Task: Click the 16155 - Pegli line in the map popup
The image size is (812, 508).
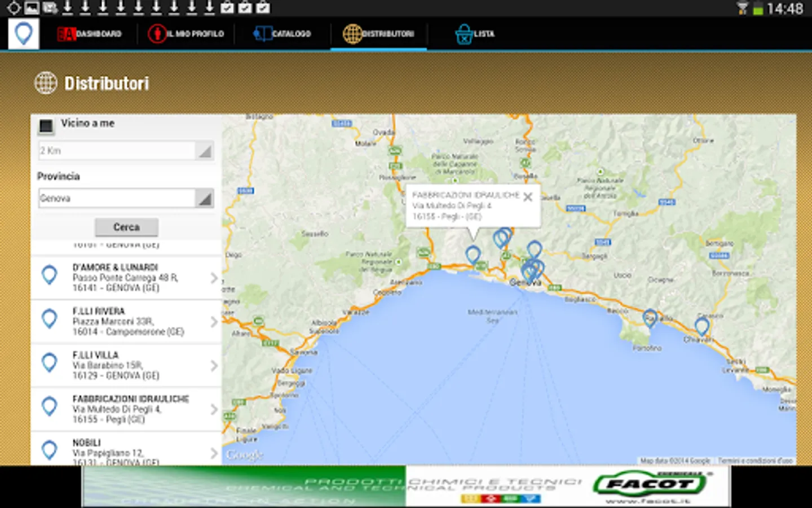Action: pos(447,217)
